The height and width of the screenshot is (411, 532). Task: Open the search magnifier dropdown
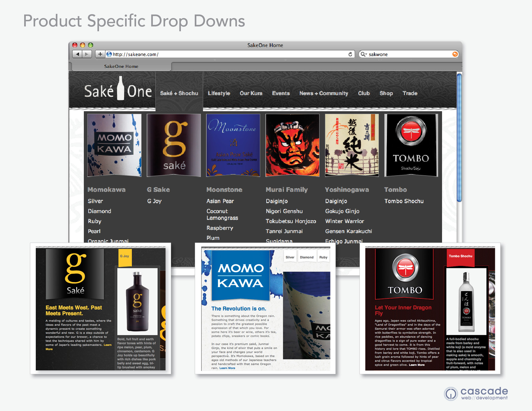[364, 54]
